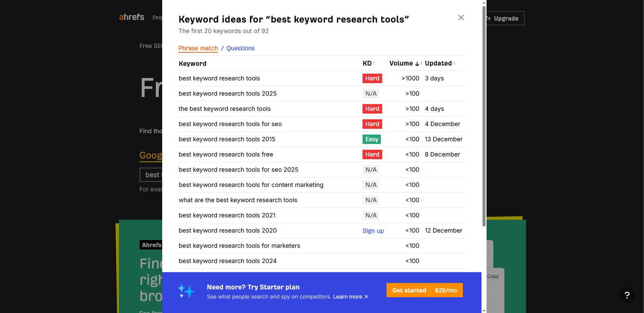Click "8 December" updated value
This screenshot has width=644, height=313.
442,155
